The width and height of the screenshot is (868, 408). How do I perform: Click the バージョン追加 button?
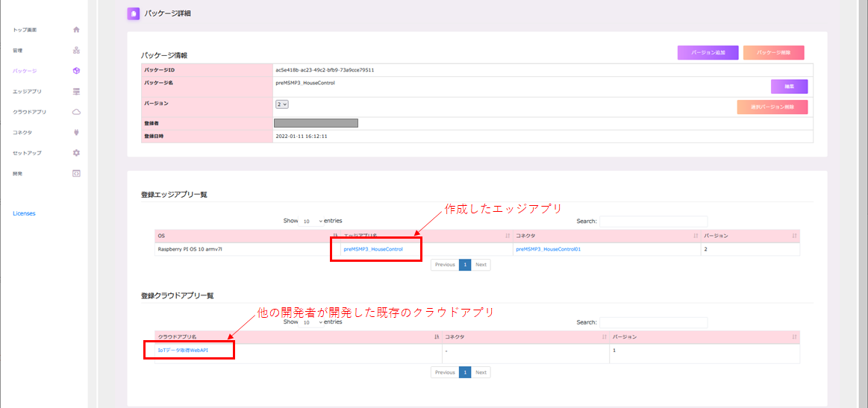click(708, 53)
